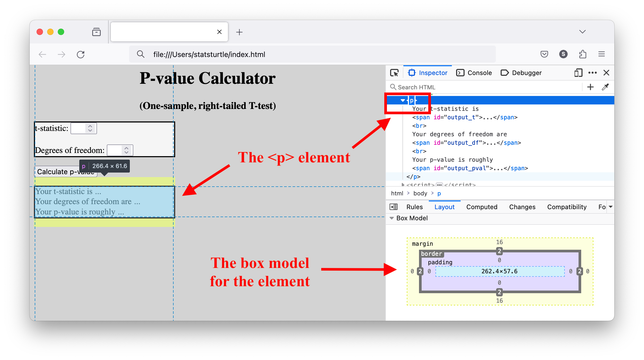
Task: Go forward with the browser forward arrow
Action: 61,55
